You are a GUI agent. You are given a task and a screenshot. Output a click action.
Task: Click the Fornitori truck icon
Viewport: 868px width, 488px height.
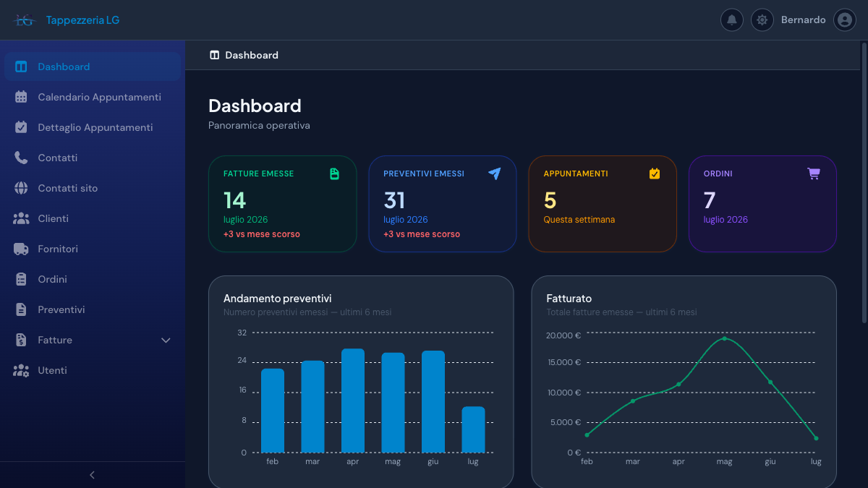click(21, 249)
